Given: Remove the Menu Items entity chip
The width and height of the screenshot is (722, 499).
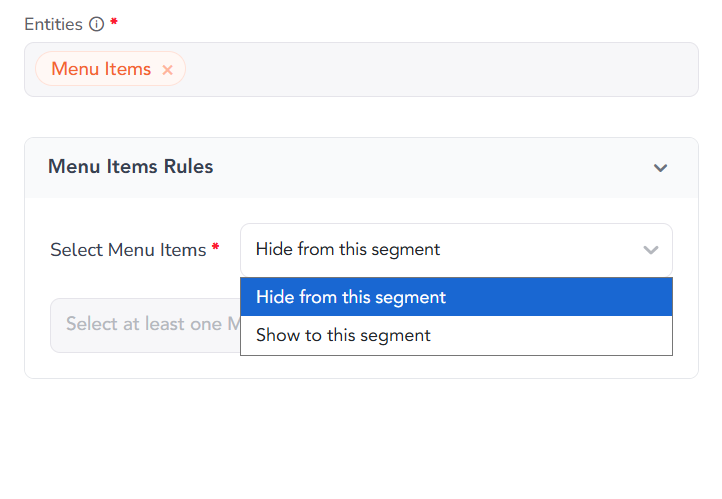Looking at the screenshot, I should (x=167, y=70).
